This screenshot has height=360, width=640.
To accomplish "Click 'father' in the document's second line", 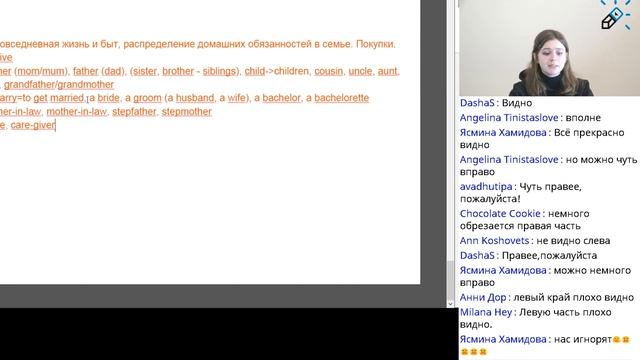I will pyautogui.click(x=86, y=71).
